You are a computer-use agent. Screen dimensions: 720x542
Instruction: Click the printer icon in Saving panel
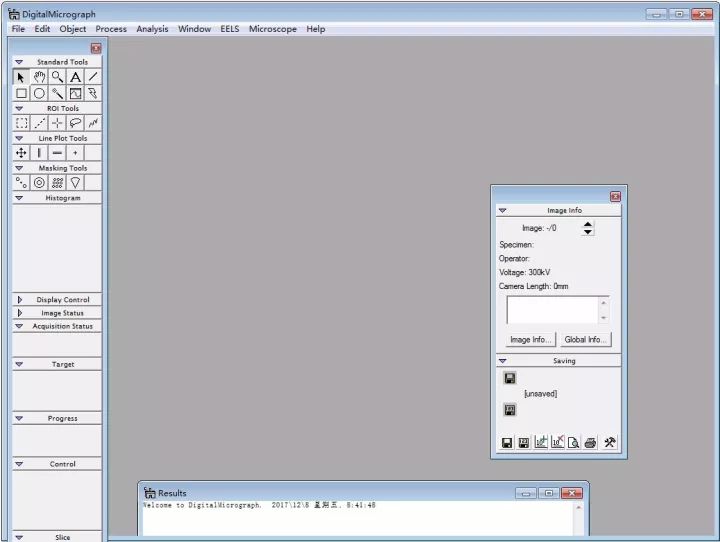[591, 442]
